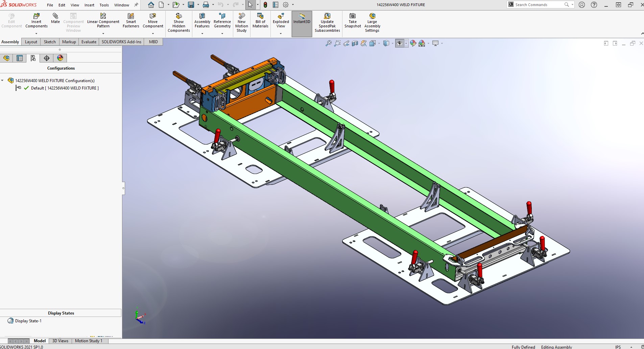Select the Mate tool
This screenshot has height=349, width=644.
(55, 18)
